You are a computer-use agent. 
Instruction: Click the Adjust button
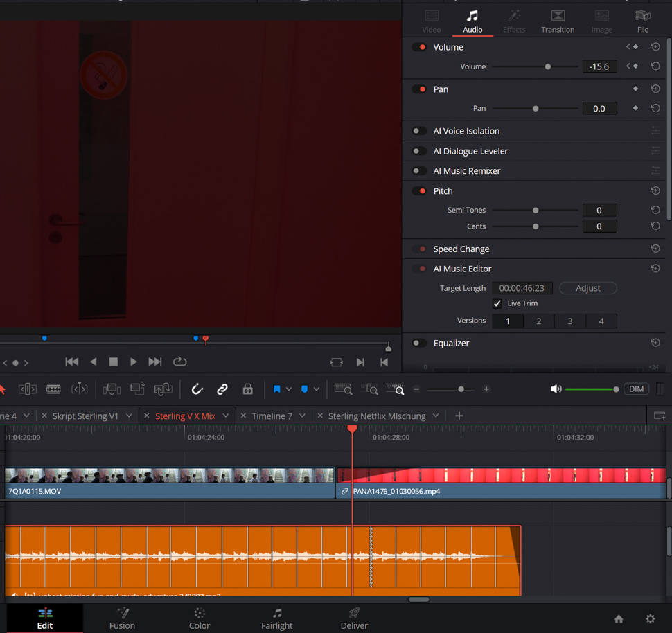[x=587, y=288]
